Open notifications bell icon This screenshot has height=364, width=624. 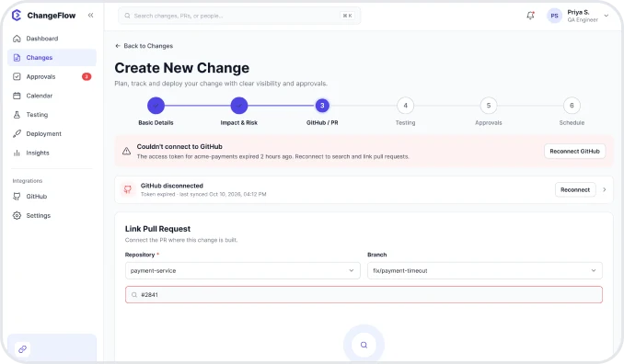[x=530, y=16]
